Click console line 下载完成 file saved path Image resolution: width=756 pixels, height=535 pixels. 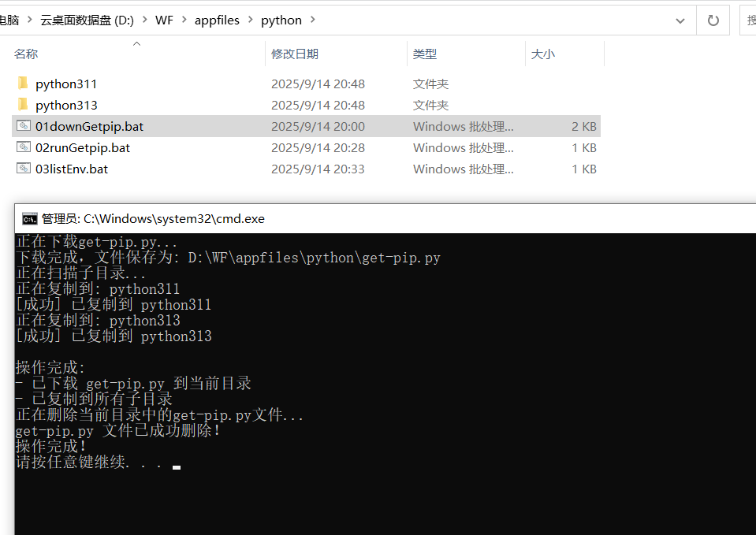(228, 258)
